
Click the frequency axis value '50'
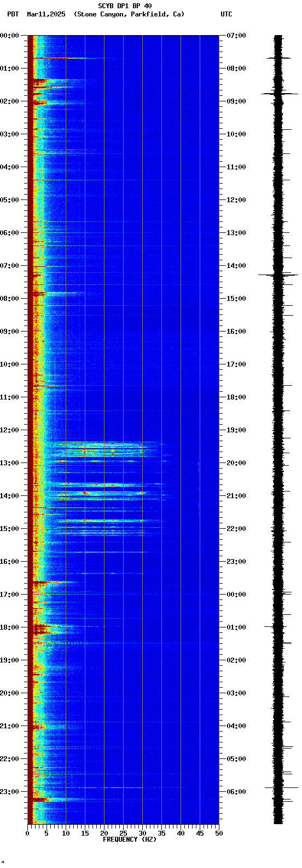pyautogui.click(x=219, y=833)
